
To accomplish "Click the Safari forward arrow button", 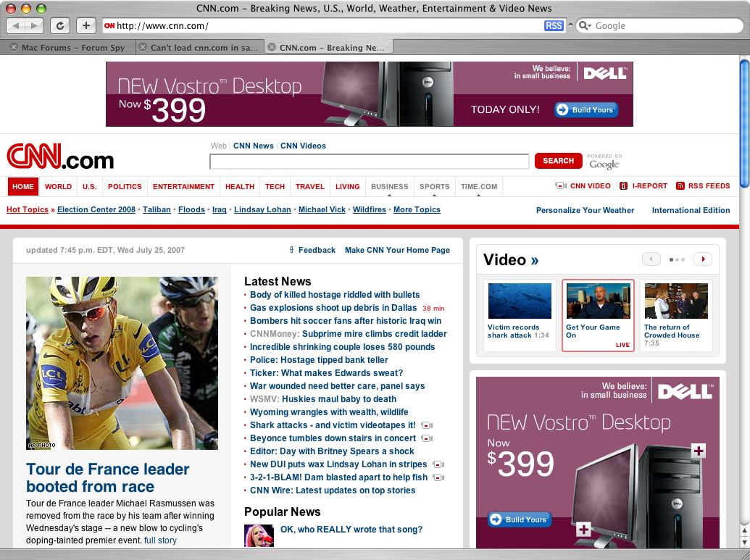I will 35,25.
